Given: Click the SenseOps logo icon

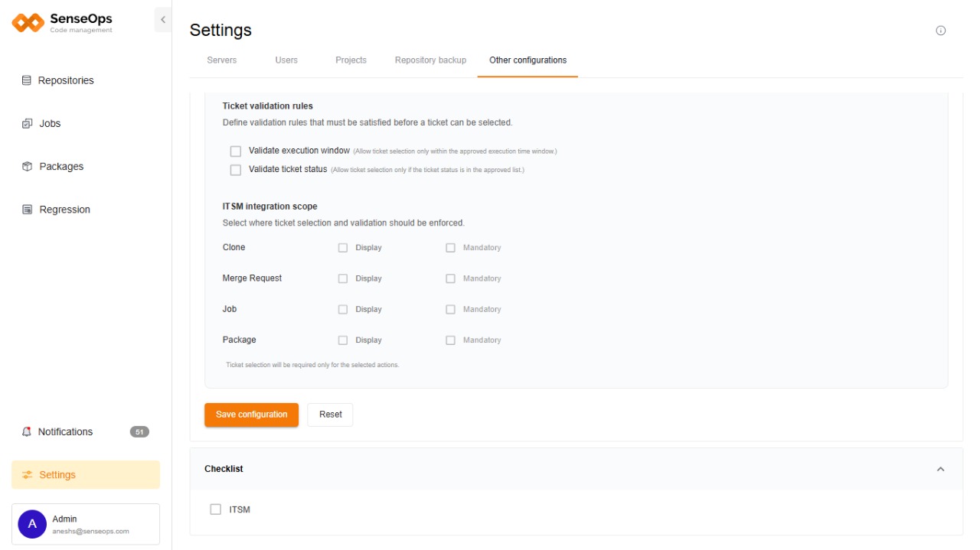Looking at the screenshot, I should pyautogui.click(x=28, y=23).
